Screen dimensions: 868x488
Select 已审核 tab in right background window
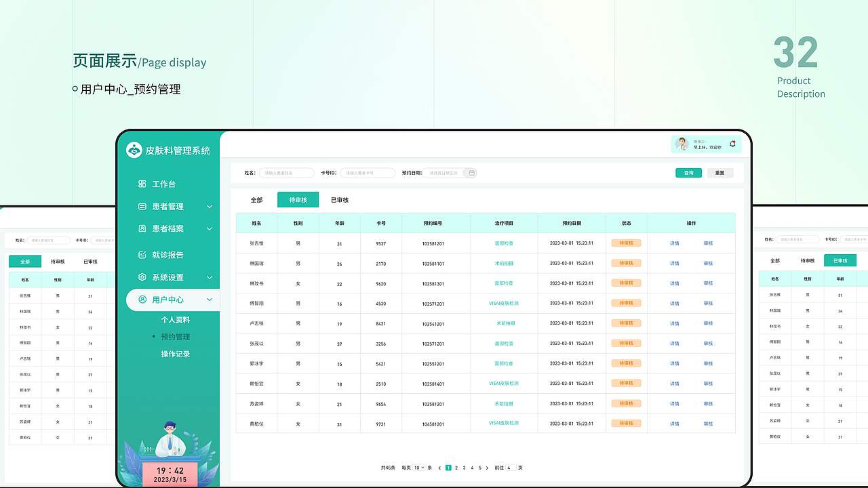pos(840,261)
